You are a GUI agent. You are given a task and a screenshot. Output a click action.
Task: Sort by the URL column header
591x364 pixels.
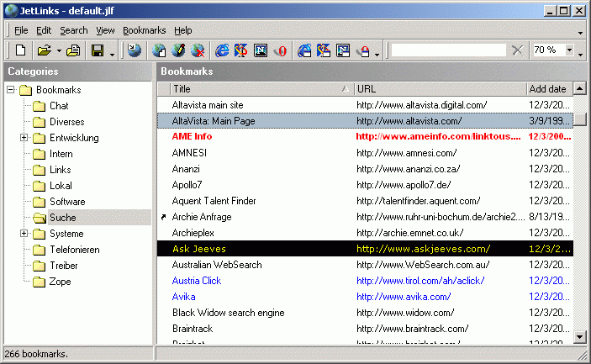coord(441,89)
